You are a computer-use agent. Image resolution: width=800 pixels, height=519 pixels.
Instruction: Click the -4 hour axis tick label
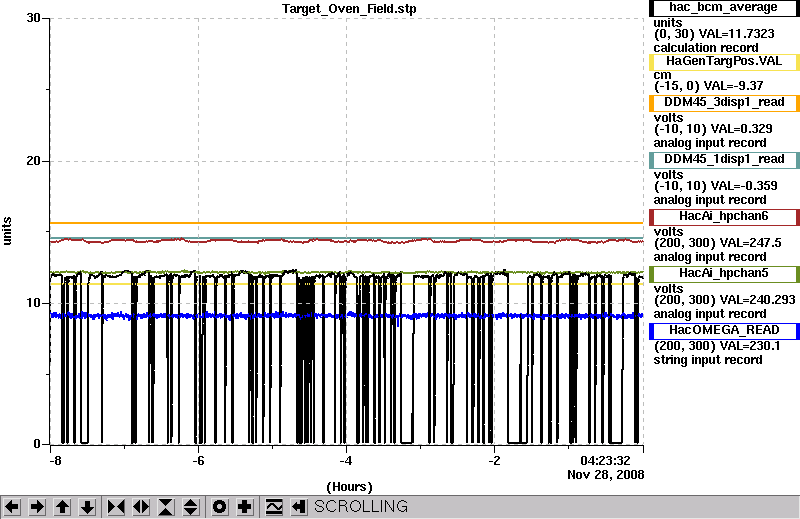pyautogui.click(x=346, y=461)
